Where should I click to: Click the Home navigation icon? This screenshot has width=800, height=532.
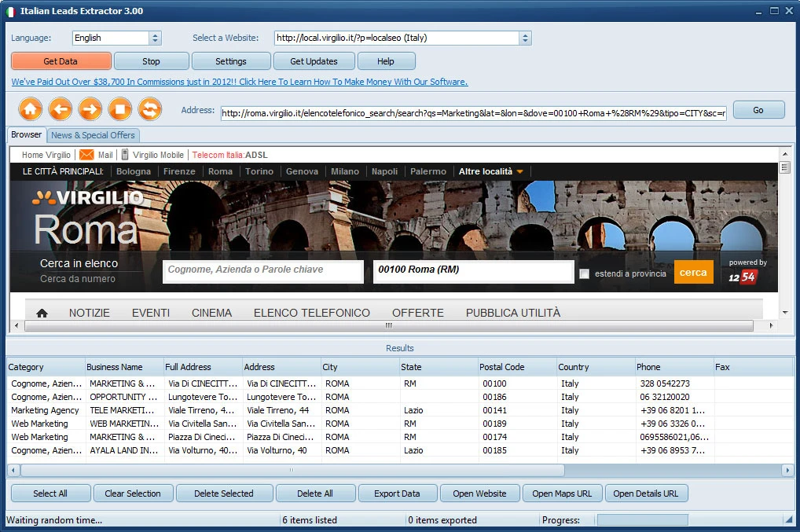[31, 109]
